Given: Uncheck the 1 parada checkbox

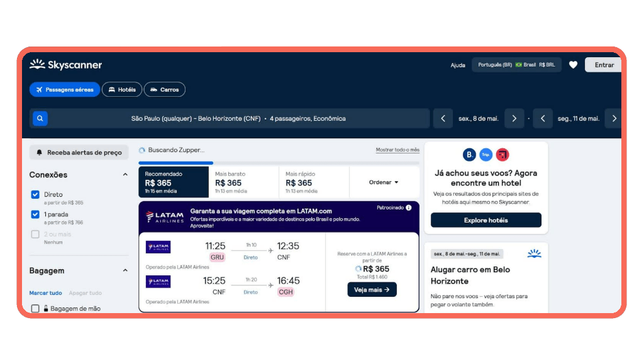Looking at the screenshot, I should click(x=35, y=214).
